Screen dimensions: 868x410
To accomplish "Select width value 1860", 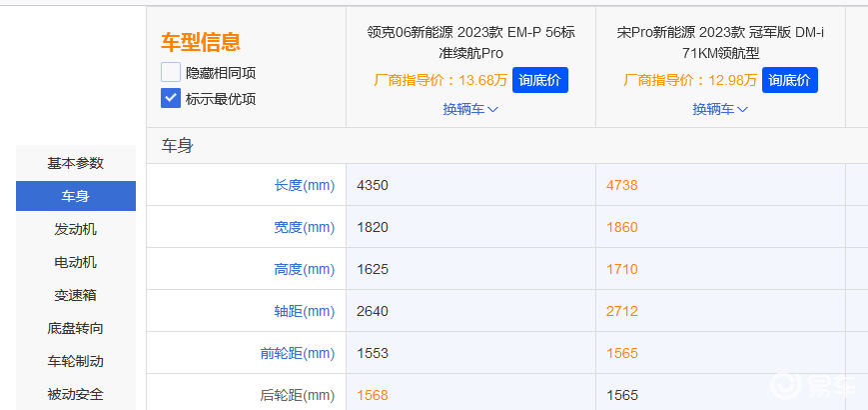I will 622,227.
